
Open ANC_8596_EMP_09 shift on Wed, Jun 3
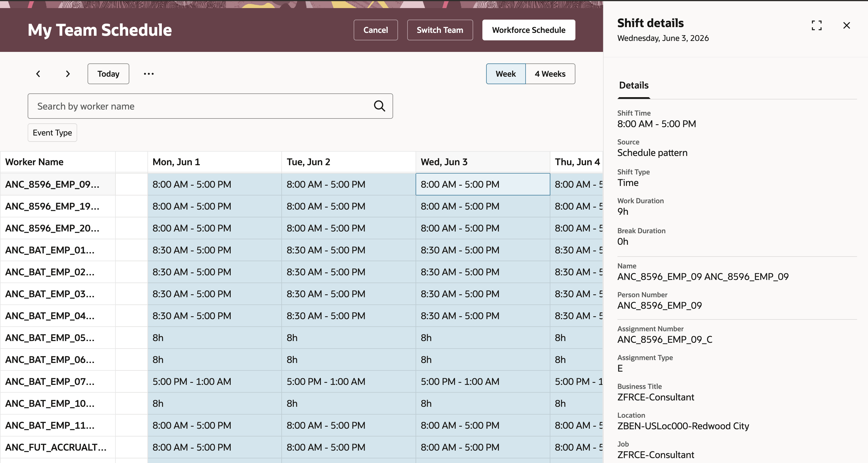click(x=483, y=185)
